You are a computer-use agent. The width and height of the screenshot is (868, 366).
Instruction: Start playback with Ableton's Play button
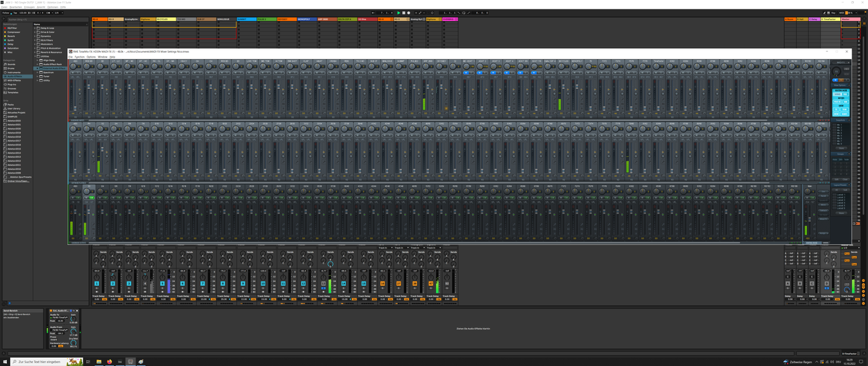click(x=399, y=13)
